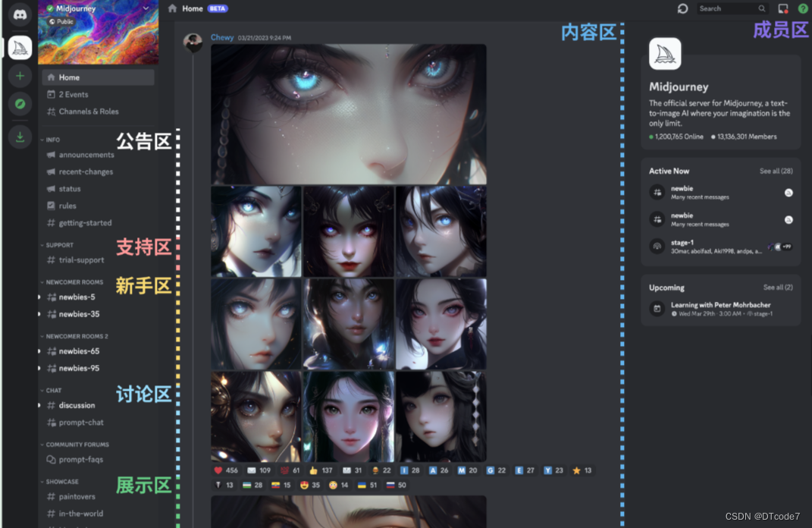This screenshot has width=812, height=528.
Task: Open Explore Discoverable Servers compass icon
Action: pyautogui.click(x=20, y=104)
